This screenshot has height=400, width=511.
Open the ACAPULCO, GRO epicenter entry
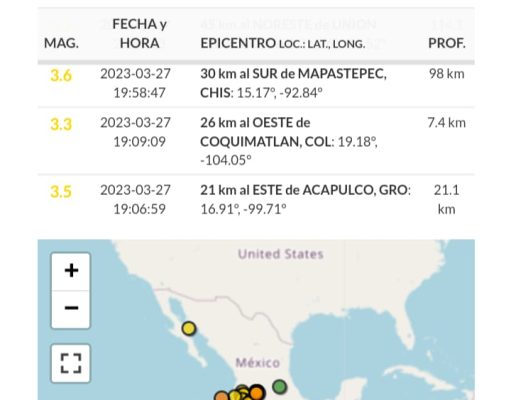click(x=305, y=200)
